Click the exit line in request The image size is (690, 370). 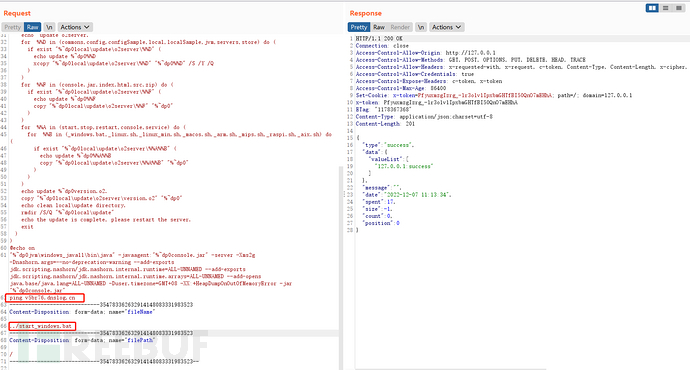27,227
